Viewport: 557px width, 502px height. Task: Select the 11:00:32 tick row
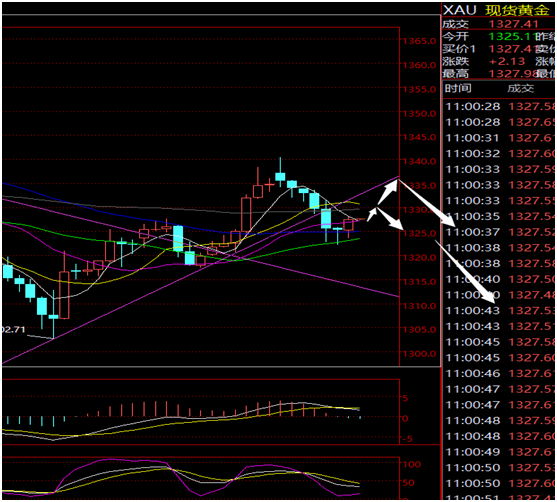500,153
